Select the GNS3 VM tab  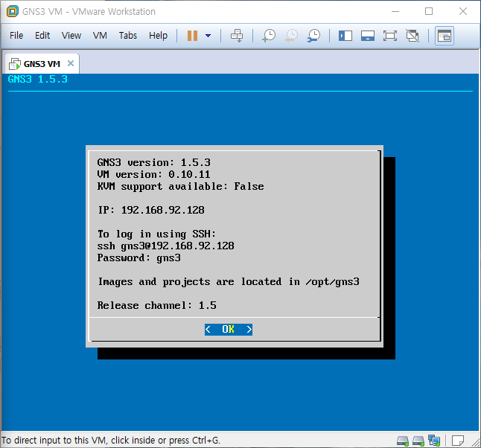[42, 64]
